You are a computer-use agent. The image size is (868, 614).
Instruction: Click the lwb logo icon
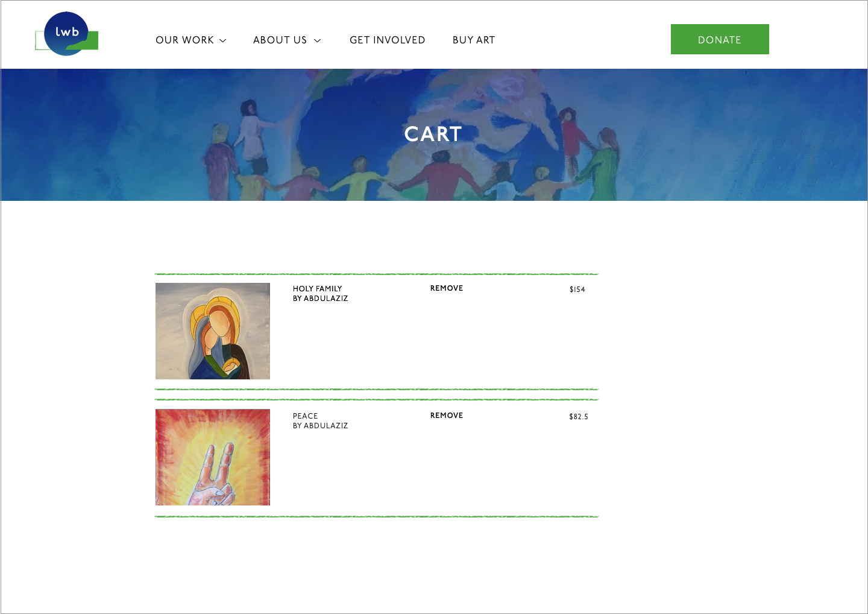pyautogui.click(x=66, y=34)
